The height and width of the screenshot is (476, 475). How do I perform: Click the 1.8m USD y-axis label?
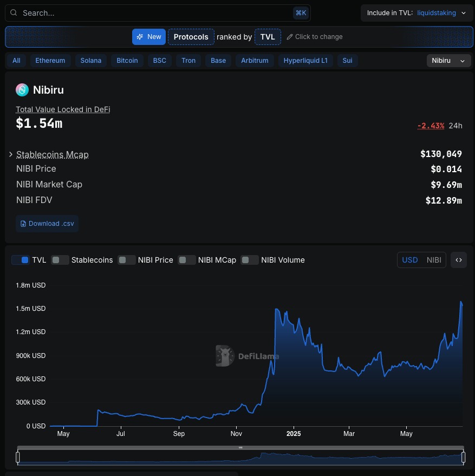[31, 285]
